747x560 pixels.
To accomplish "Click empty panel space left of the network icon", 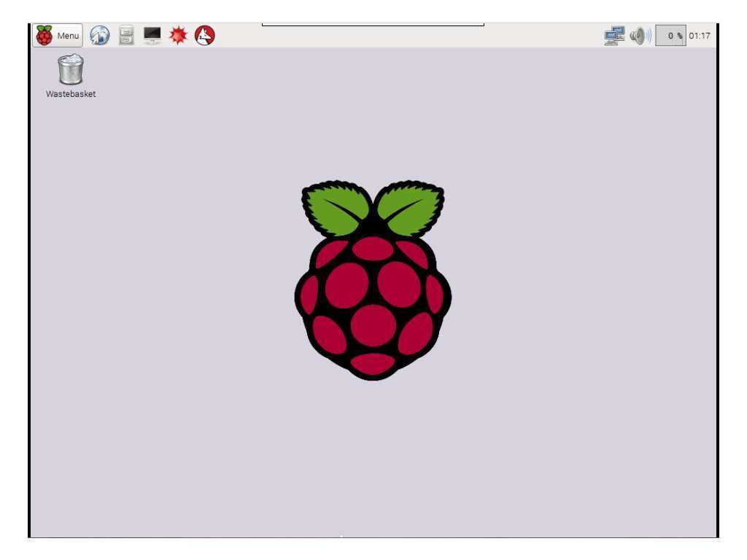I will (569, 36).
